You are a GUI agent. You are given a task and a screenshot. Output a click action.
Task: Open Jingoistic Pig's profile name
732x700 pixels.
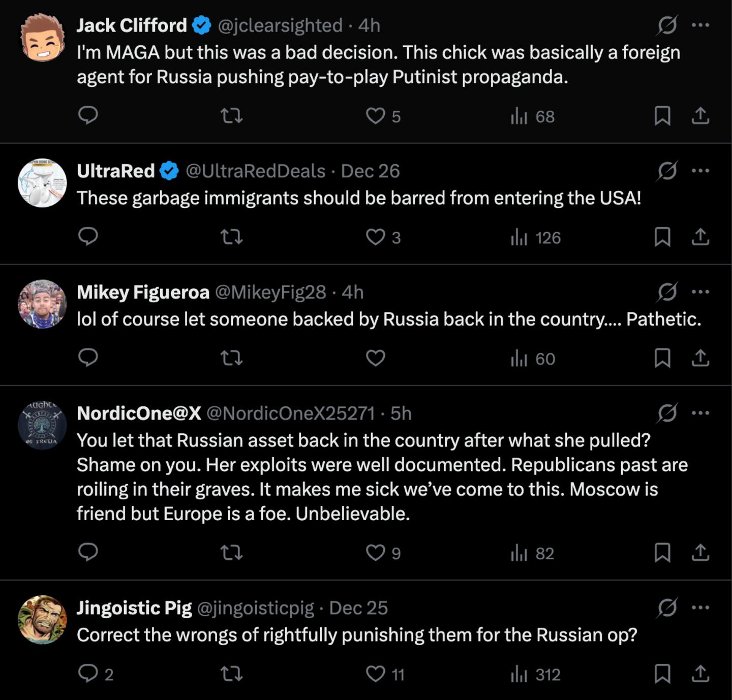pos(134,608)
